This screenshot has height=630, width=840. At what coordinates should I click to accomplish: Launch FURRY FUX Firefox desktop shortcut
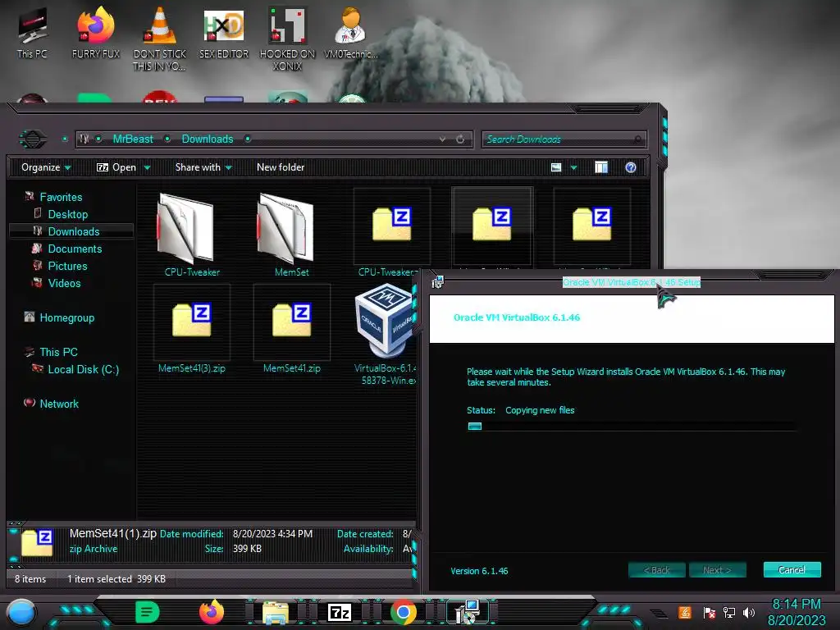point(96,34)
